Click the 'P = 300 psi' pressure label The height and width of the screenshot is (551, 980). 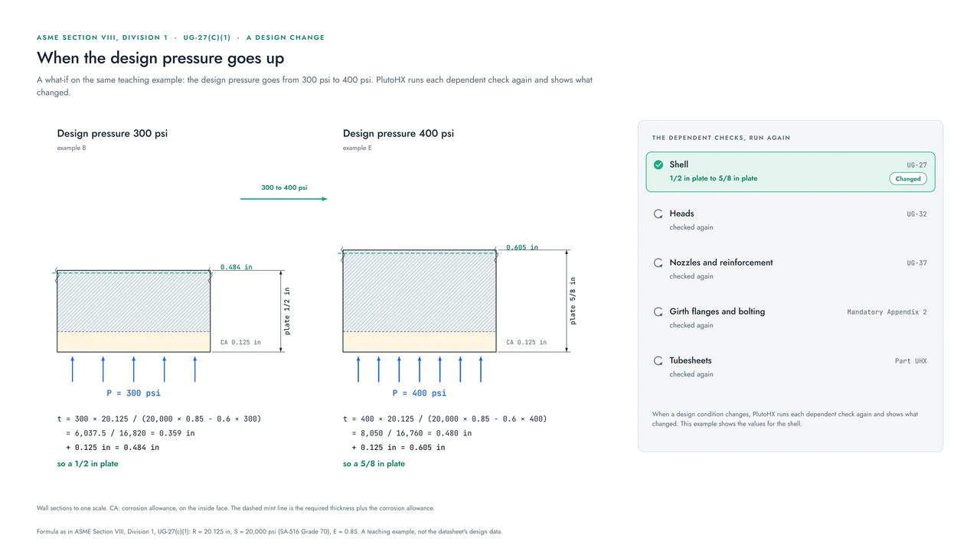[134, 393]
